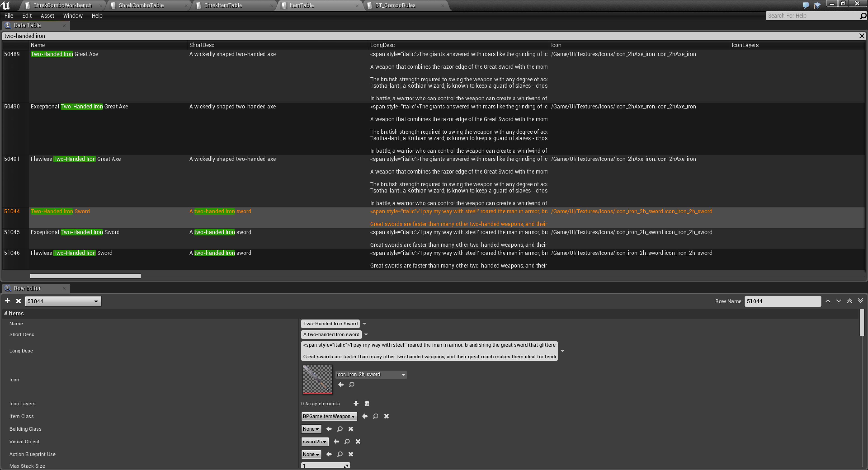
Task: Open the row selector dropdown 51044
Action: 63,301
